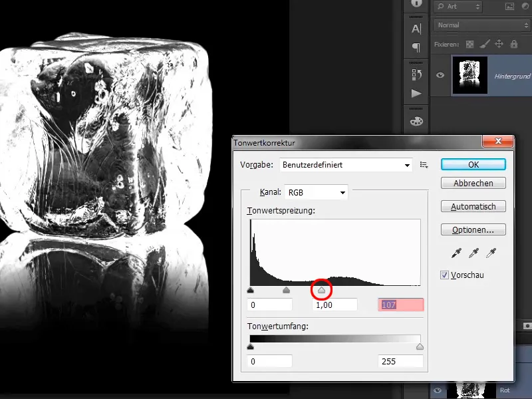Filter layers by pixel layers icon
The image size is (532, 399).
click(x=509, y=6)
